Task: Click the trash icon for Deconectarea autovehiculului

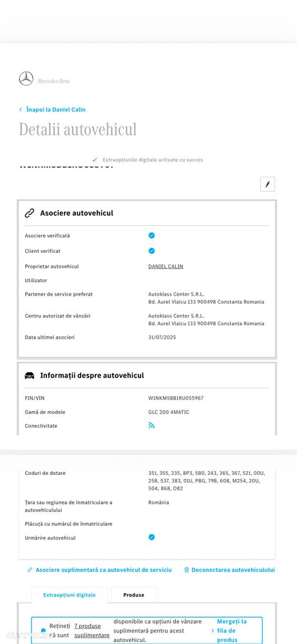Action: pyautogui.click(x=186, y=570)
